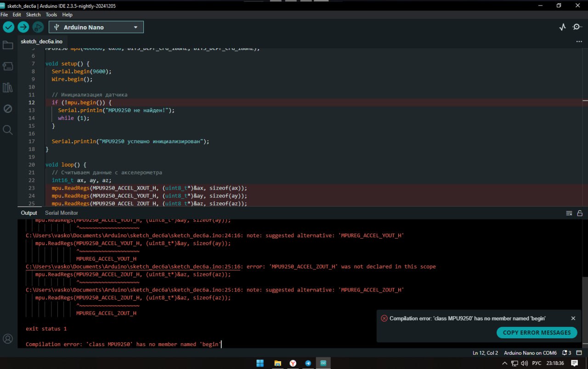
Task: Dismiss the compilation error notification
Action: (x=573, y=319)
